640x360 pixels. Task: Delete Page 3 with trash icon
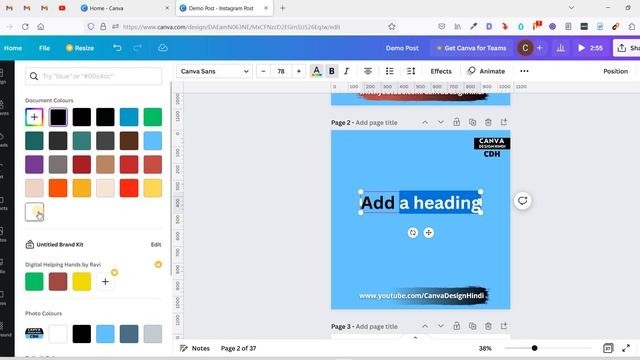click(488, 326)
